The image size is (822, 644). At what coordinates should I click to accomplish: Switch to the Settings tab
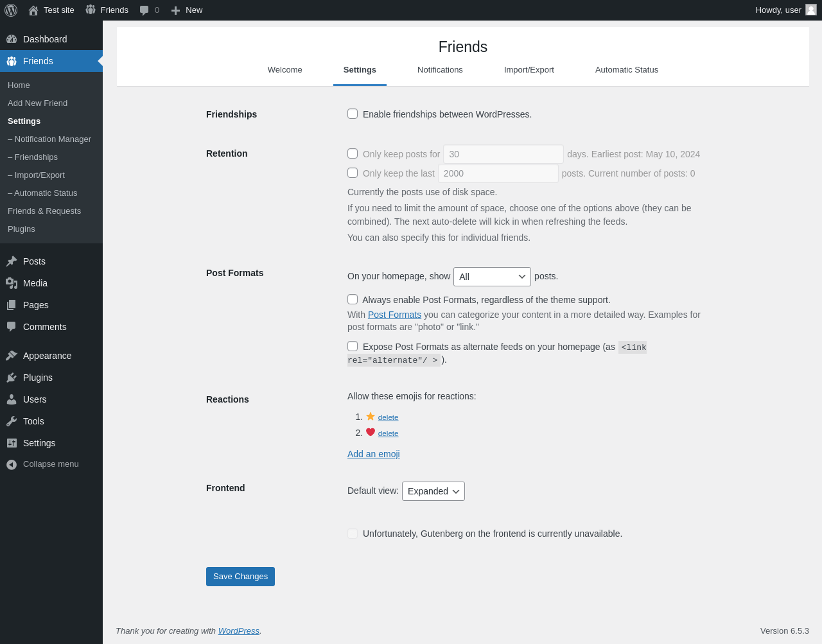[x=360, y=70]
